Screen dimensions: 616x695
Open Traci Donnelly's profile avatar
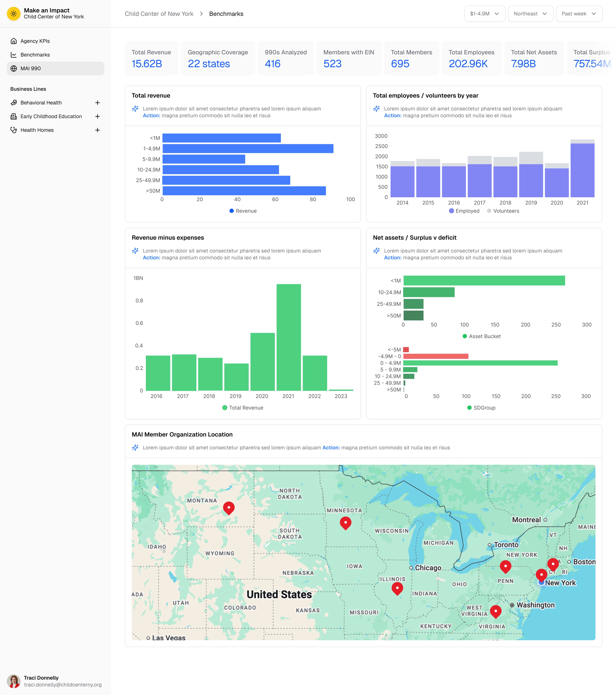[14, 681]
